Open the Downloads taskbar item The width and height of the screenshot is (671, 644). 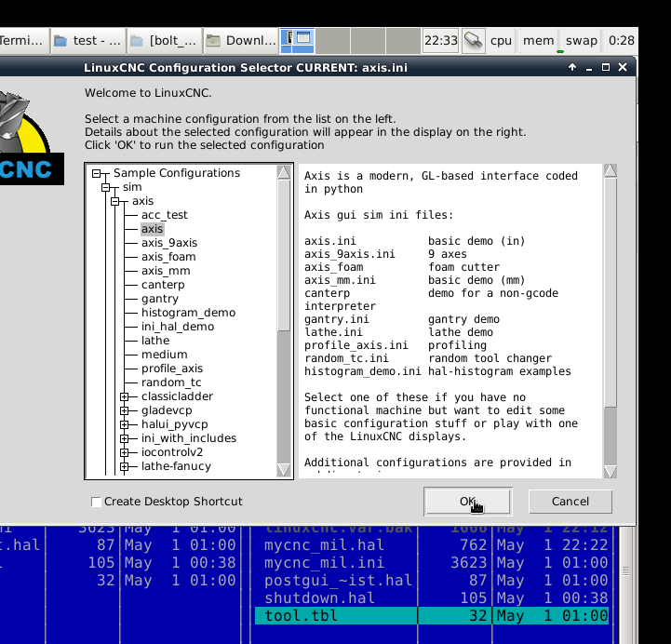coord(241,41)
